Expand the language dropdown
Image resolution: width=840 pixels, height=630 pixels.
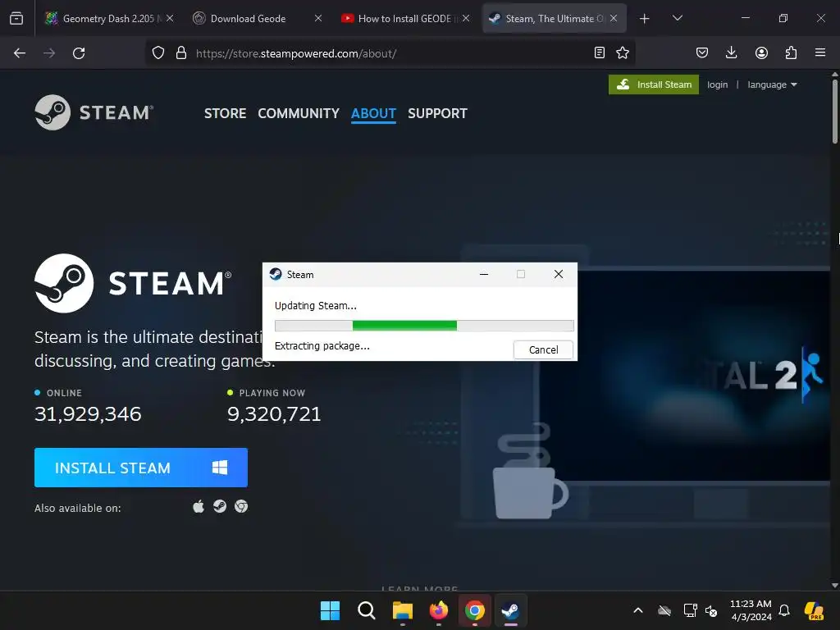772,84
